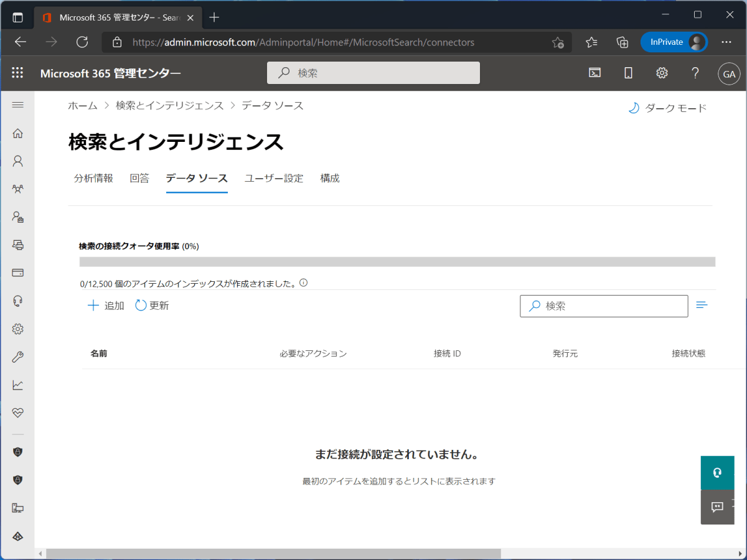Open Azure Active Directory sidebar icon
This screenshot has width=747, height=560.
coord(17,536)
